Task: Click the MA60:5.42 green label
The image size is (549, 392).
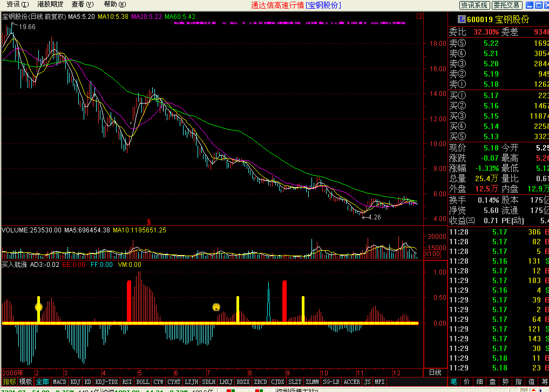Action: (180, 16)
